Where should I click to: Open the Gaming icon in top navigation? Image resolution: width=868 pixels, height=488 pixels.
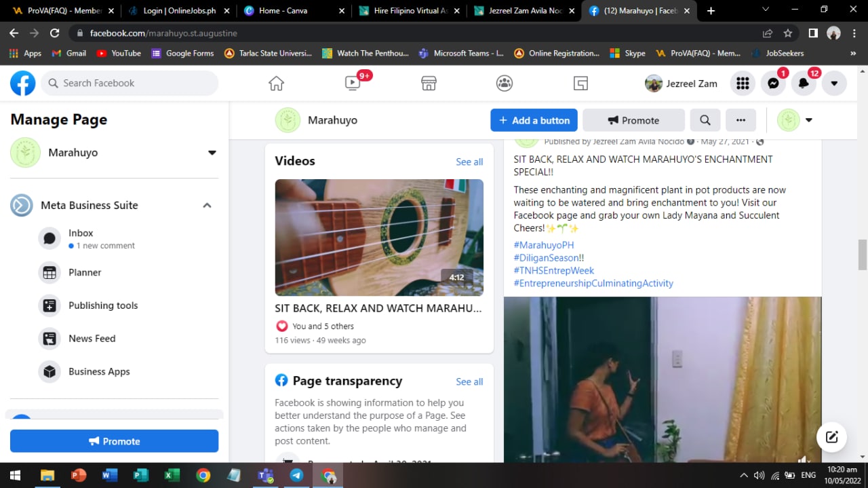click(580, 83)
